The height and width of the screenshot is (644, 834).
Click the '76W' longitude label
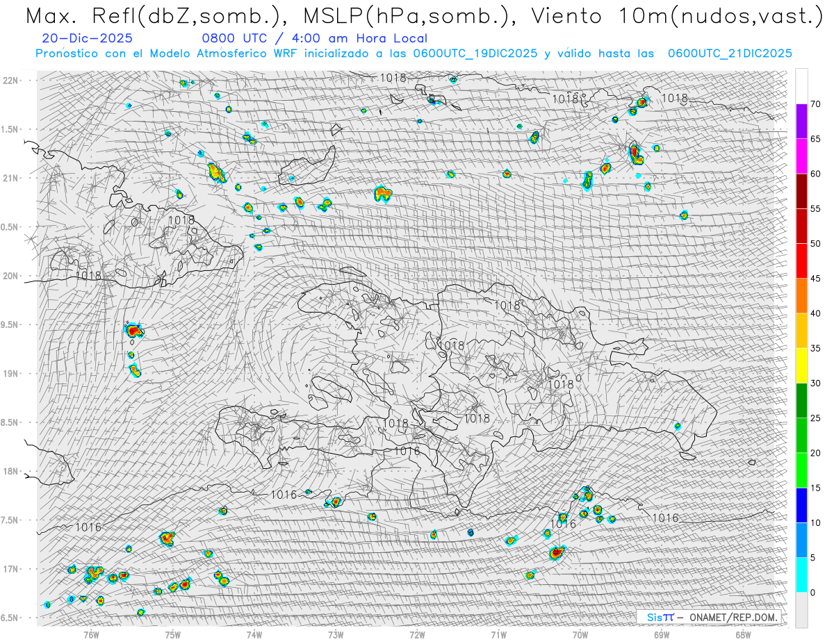pos(91,634)
